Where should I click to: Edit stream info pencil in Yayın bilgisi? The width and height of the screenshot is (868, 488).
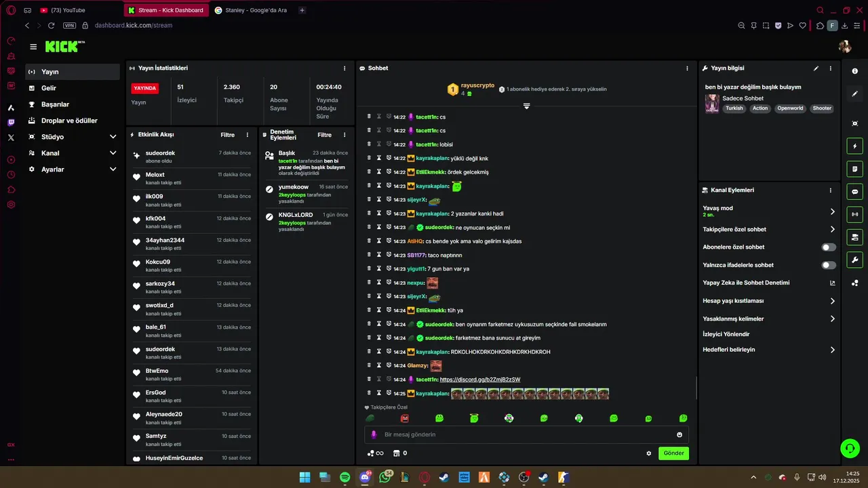816,68
